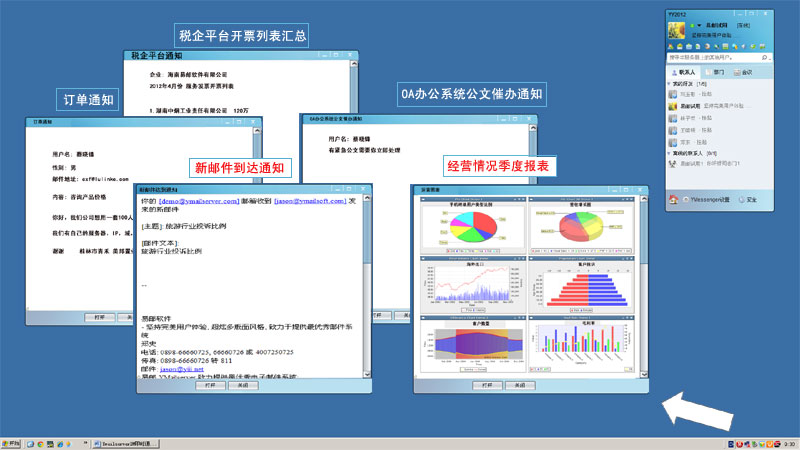Switch to the 联系人 contacts tab

[687, 73]
